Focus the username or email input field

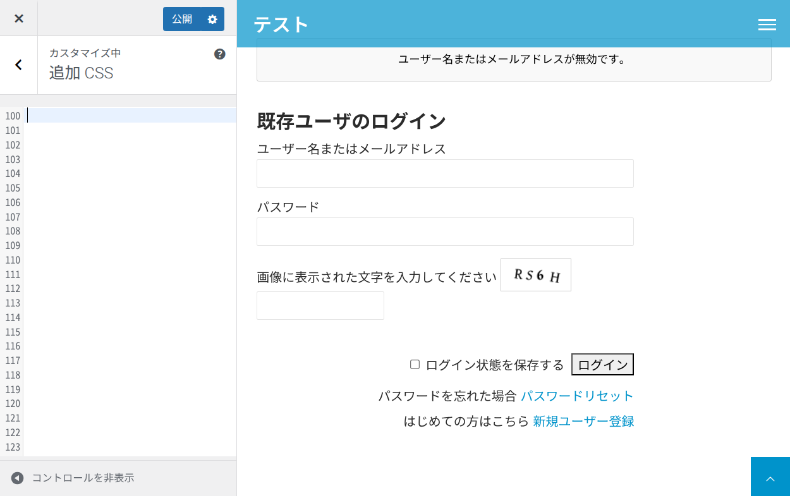pos(445,173)
